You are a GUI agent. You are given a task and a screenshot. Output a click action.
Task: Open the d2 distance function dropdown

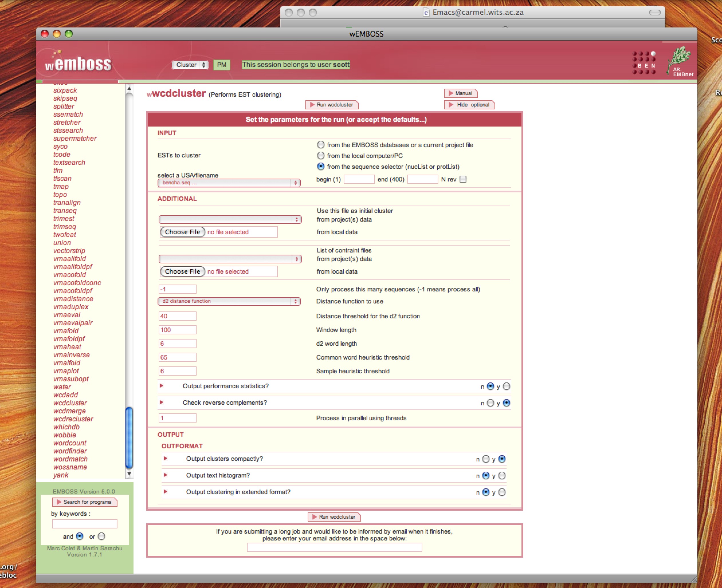coord(229,301)
